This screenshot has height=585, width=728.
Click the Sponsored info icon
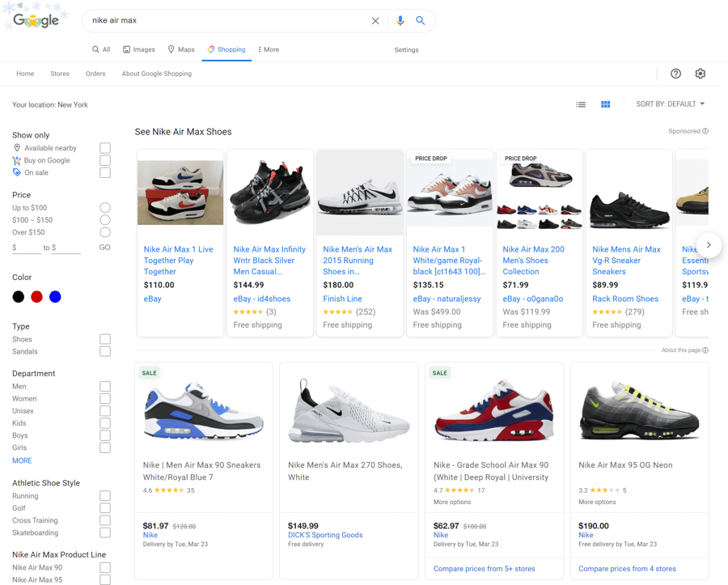tap(705, 131)
